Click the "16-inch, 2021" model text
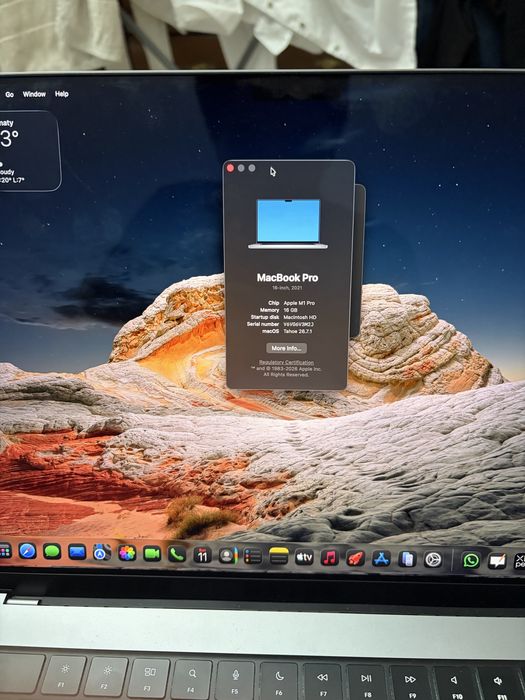Image resolution: width=525 pixels, height=700 pixels. pos(288,288)
